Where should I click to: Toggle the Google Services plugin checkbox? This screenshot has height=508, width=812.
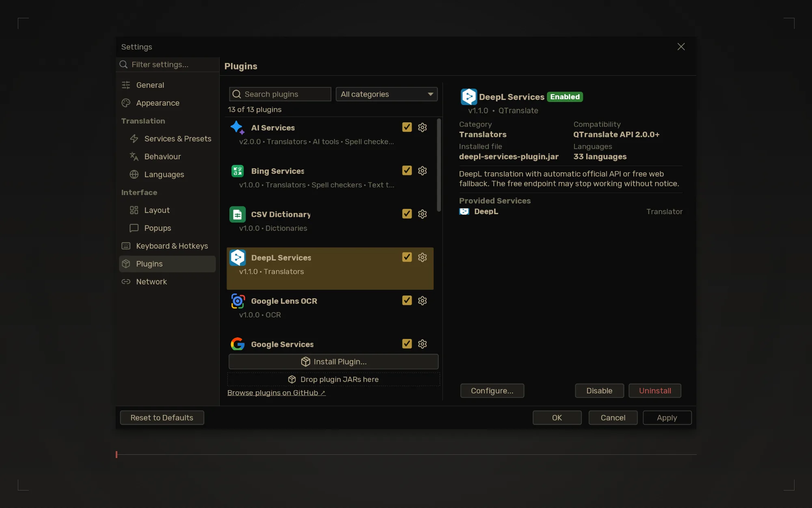click(x=407, y=344)
